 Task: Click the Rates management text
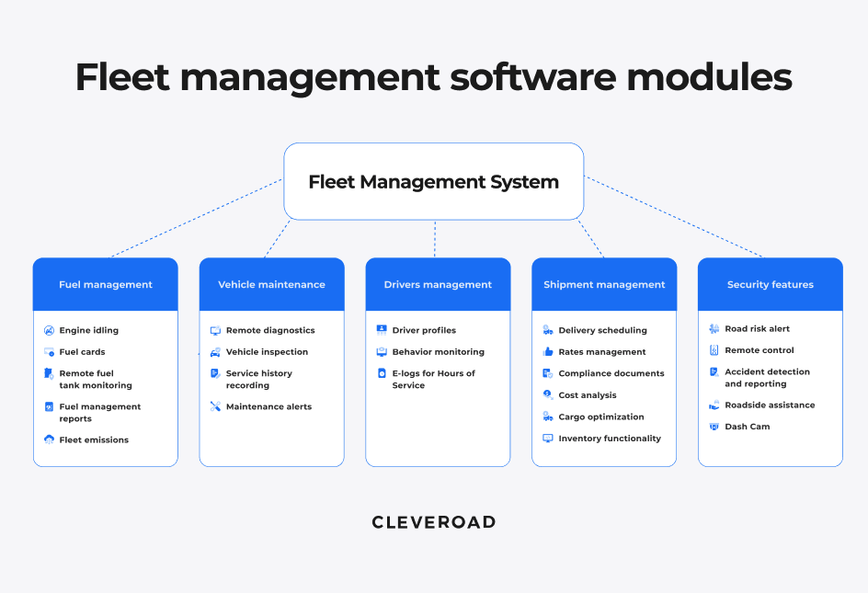[602, 351]
